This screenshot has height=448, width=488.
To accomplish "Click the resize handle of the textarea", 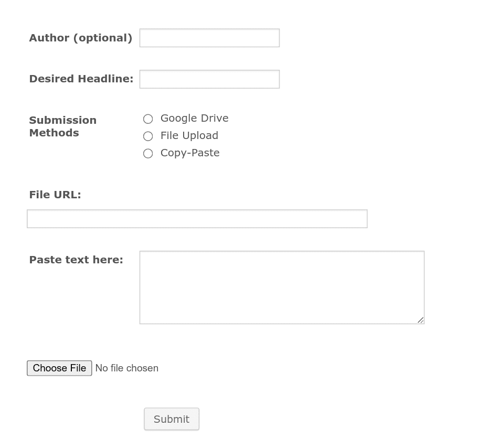I will (420, 320).
